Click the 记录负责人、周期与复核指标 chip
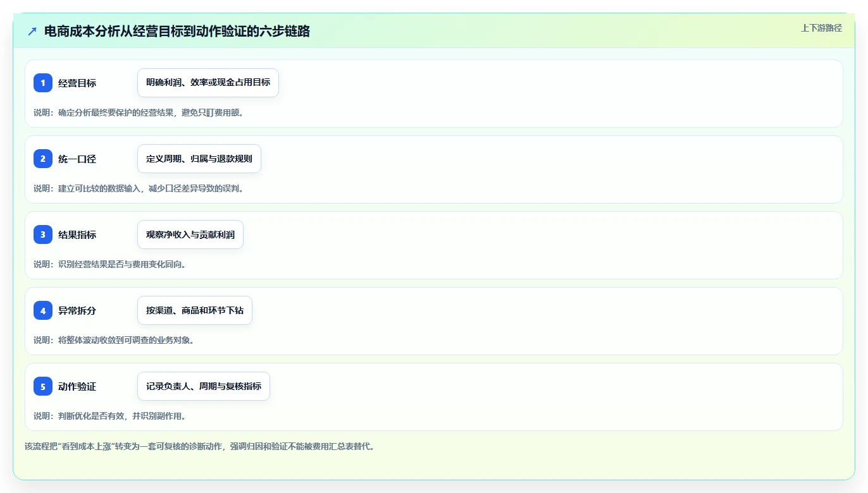 [204, 386]
